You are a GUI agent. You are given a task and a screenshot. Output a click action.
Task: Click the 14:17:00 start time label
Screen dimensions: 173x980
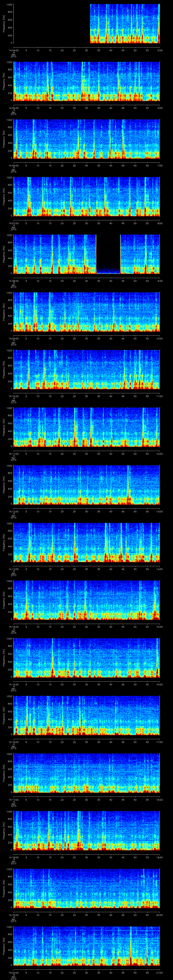point(13,800)
